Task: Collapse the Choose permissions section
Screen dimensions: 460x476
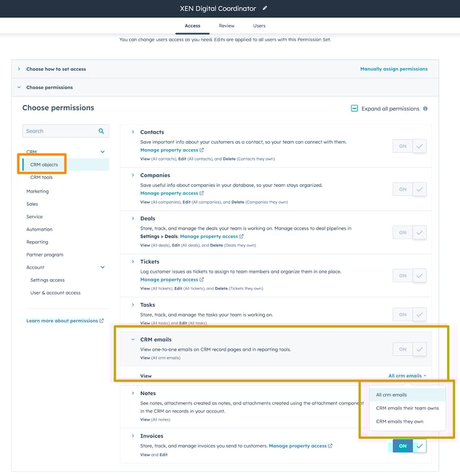Action: point(19,88)
